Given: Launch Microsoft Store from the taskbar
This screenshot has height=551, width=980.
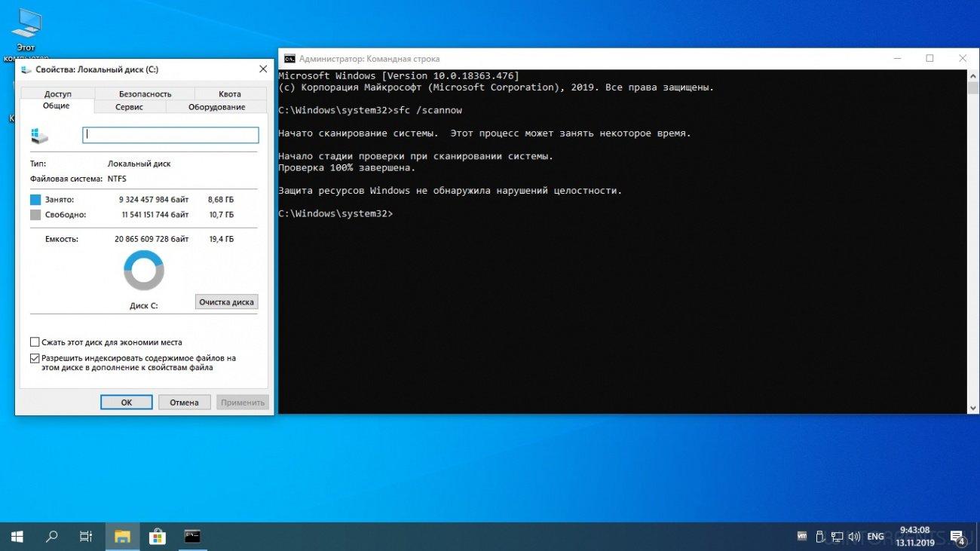Looking at the screenshot, I should click(158, 537).
